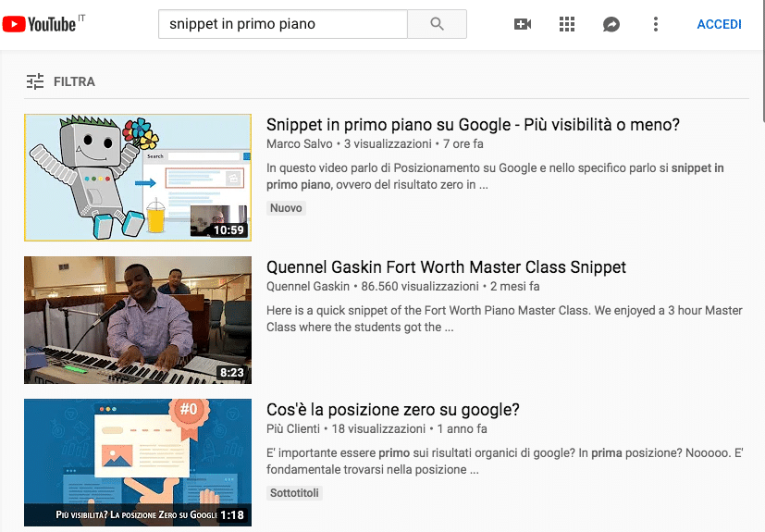The width and height of the screenshot is (765, 532).
Task: Open the YouTube apps grid icon
Action: click(566, 24)
